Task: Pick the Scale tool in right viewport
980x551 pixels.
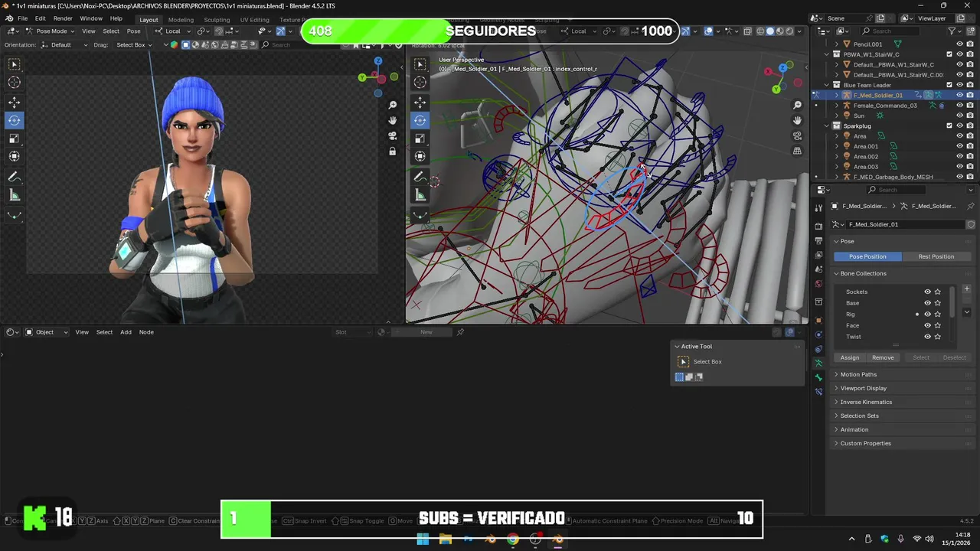Action: point(420,139)
